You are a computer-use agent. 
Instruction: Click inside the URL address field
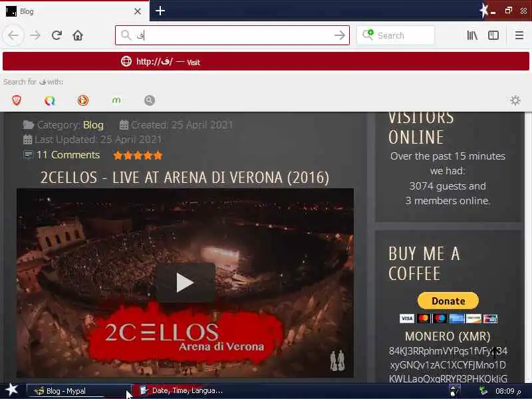pyautogui.click(x=232, y=35)
